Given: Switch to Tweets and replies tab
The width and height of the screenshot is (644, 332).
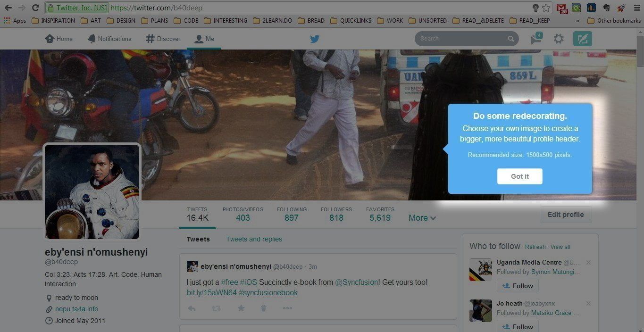Looking at the screenshot, I should point(254,239).
